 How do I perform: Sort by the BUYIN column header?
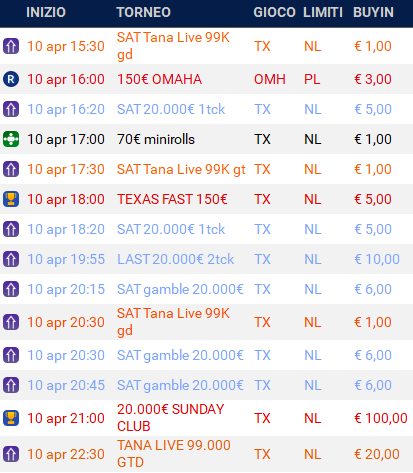pyautogui.click(x=373, y=13)
